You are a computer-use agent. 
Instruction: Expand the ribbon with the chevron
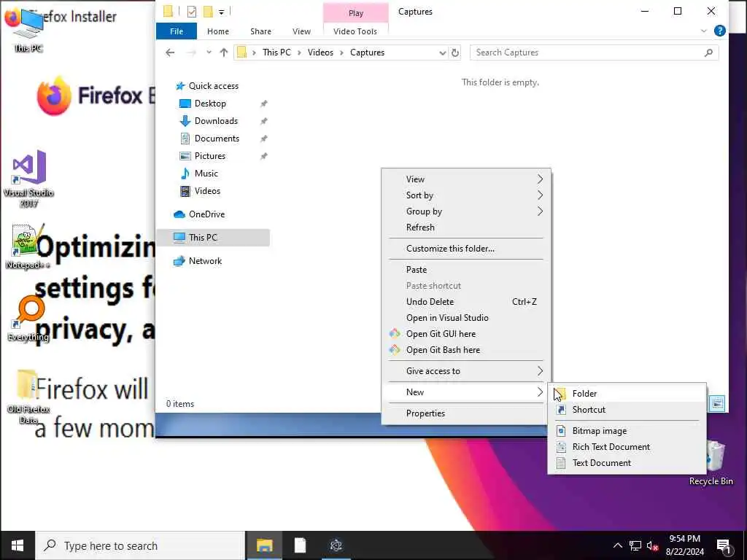click(x=704, y=31)
